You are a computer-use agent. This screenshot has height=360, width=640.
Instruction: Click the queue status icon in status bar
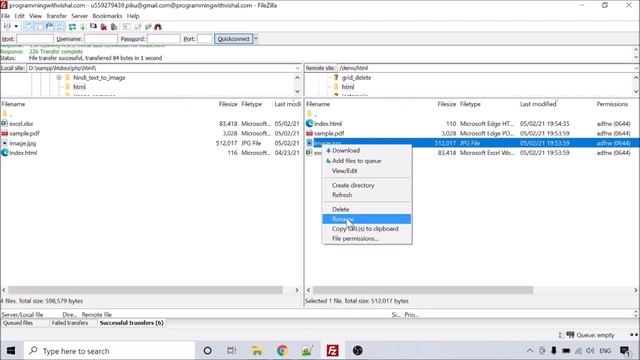click(x=570, y=335)
